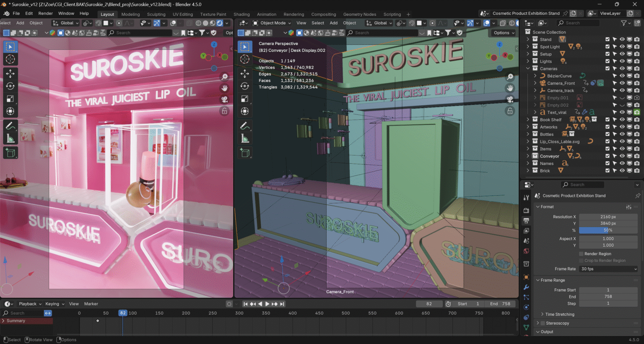The width and height of the screenshot is (644, 344).
Task: Select the Rotate tool in left viewport
Action: click(x=10, y=86)
